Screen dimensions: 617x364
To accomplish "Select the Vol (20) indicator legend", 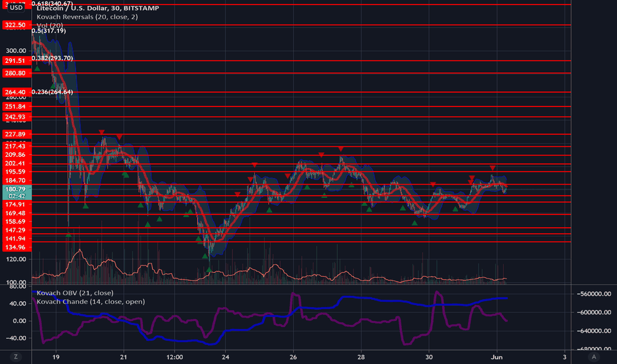I will (50, 26).
